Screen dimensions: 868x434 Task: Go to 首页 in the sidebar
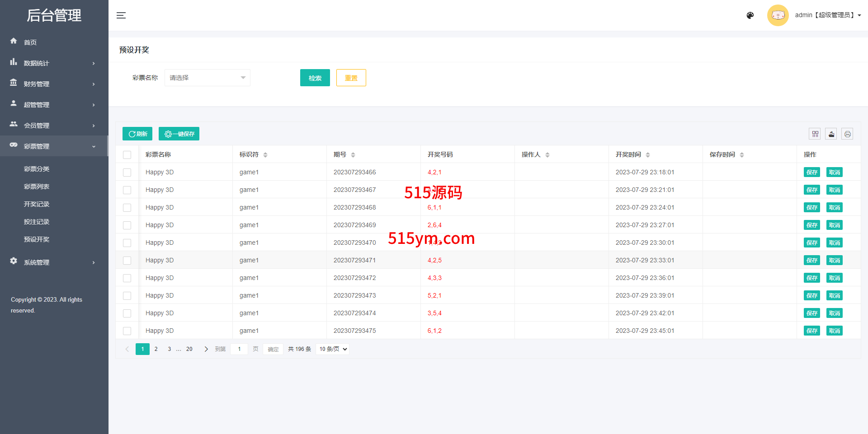(30, 42)
